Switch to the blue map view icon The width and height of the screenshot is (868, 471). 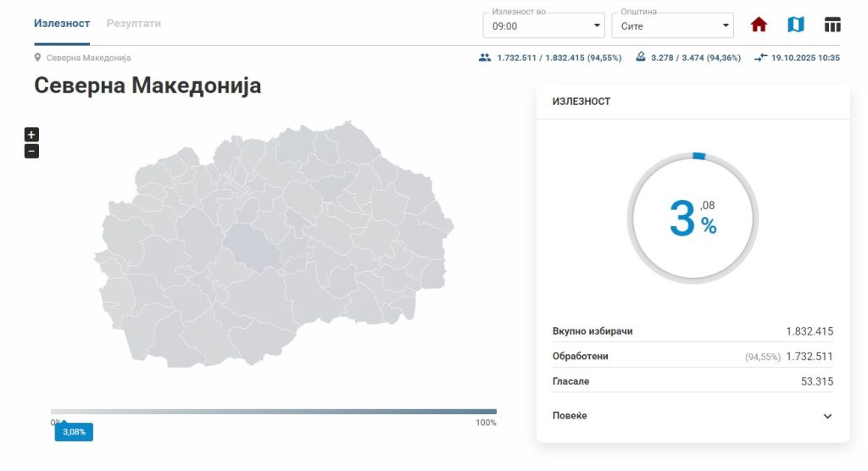pyautogui.click(x=795, y=25)
